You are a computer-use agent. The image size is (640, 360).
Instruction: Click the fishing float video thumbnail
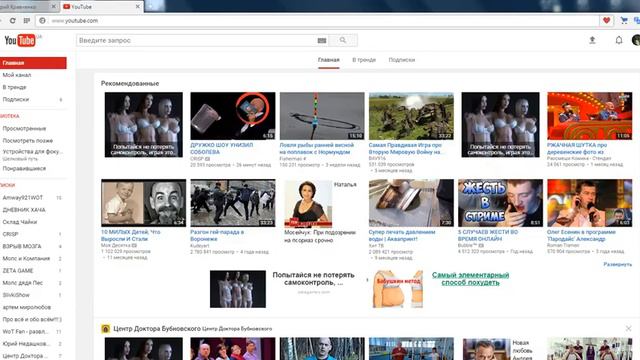pos(322,116)
